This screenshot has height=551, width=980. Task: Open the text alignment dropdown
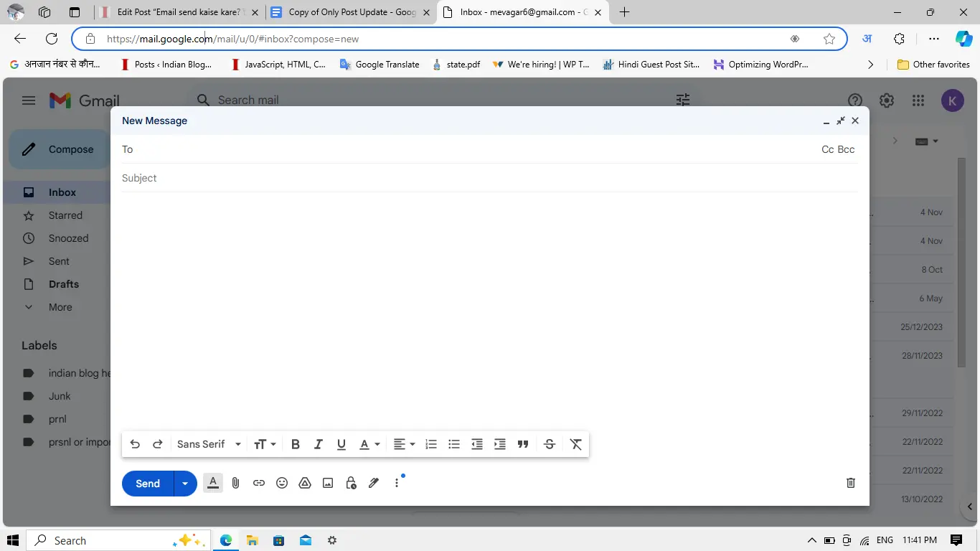pos(404,444)
